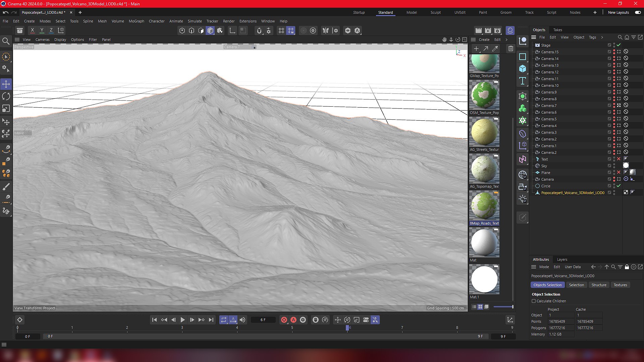The height and width of the screenshot is (362, 644).
Task: Select the Rotate tool
Action: click(x=6, y=97)
